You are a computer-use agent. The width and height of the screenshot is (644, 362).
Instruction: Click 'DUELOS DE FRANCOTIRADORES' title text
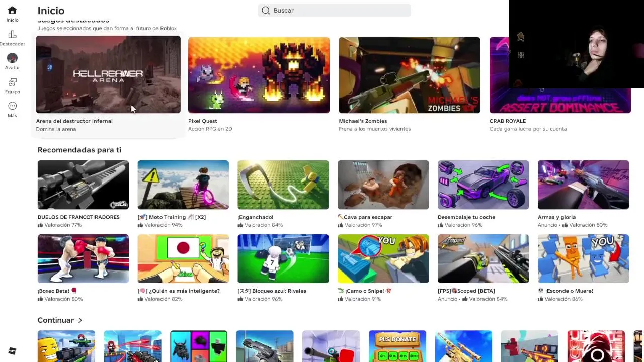pyautogui.click(x=78, y=217)
